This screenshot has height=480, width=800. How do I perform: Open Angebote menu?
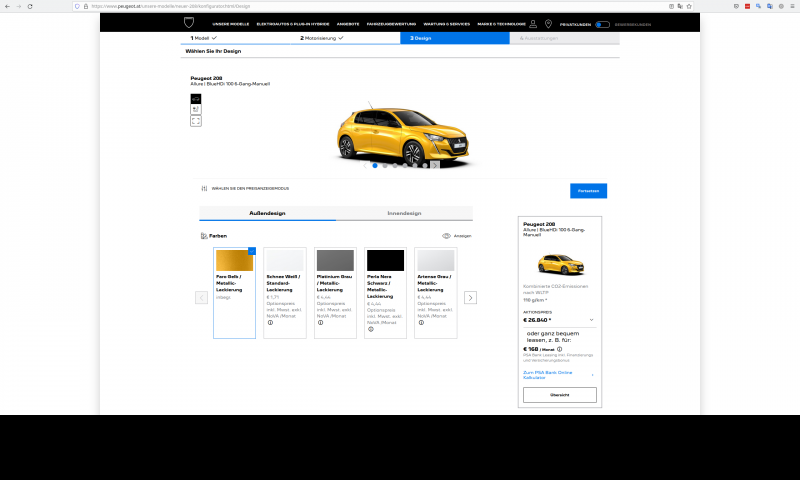pyautogui.click(x=348, y=24)
